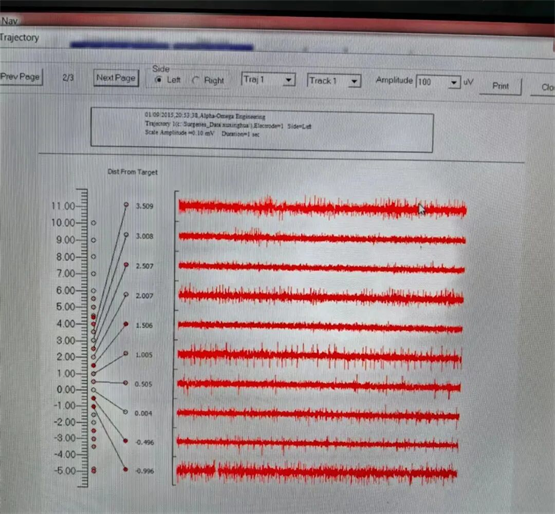The width and height of the screenshot is (555, 514).
Task: Select the red marker at 2.507
Action: tap(126, 264)
